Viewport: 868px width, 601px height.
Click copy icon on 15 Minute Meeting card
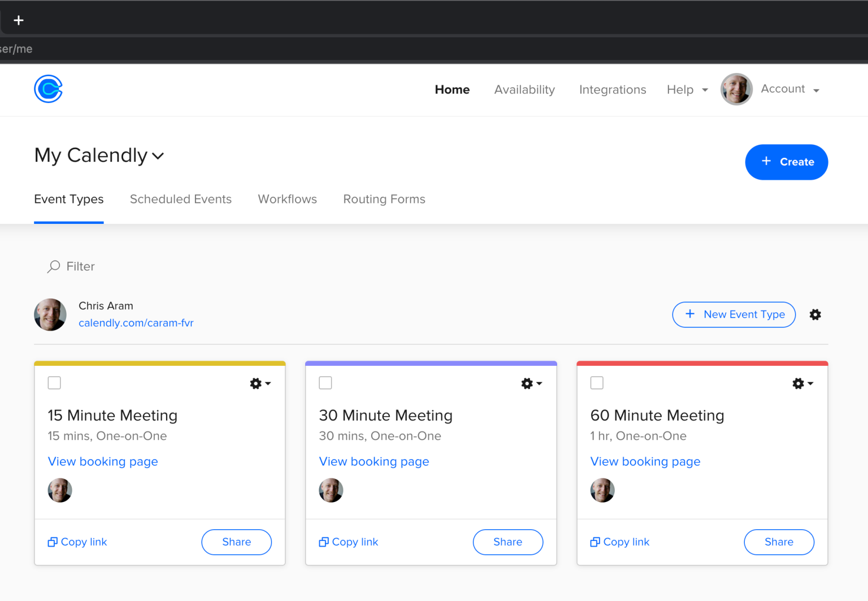(53, 542)
